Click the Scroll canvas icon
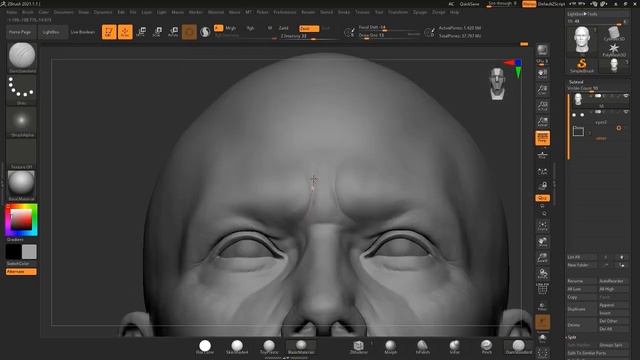The height and width of the screenshot is (360, 640). (542, 74)
